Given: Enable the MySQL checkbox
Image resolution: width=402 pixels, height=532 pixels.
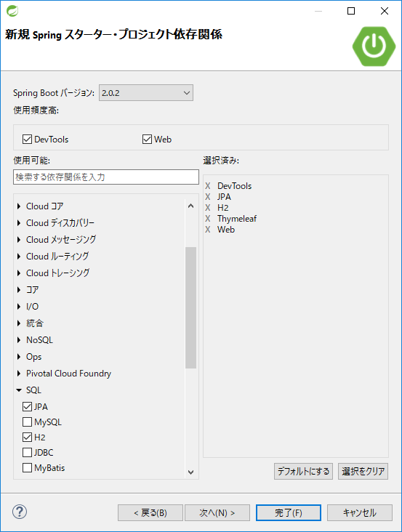Looking at the screenshot, I should pyautogui.click(x=27, y=422).
